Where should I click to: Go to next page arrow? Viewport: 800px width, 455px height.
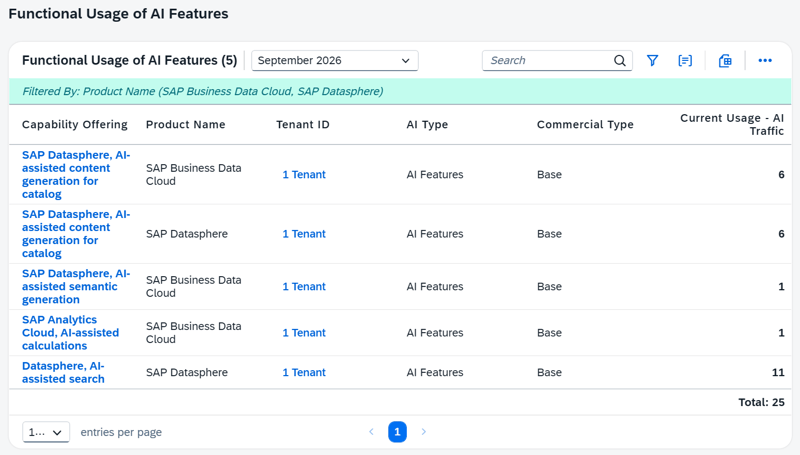coord(423,432)
